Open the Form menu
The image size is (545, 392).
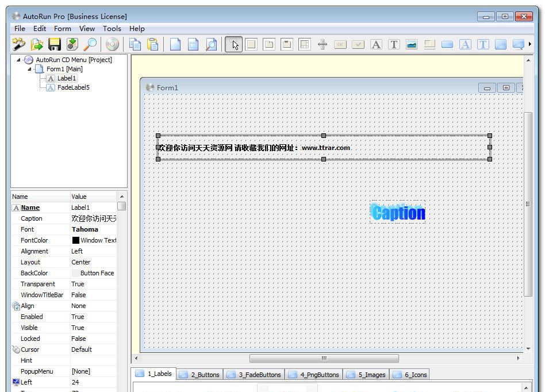[63, 29]
